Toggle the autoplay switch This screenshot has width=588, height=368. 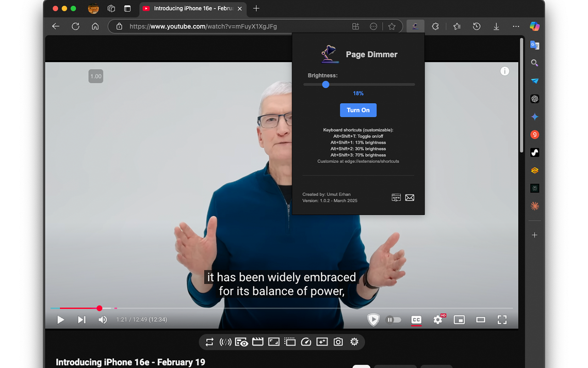pyautogui.click(x=394, y=319)
